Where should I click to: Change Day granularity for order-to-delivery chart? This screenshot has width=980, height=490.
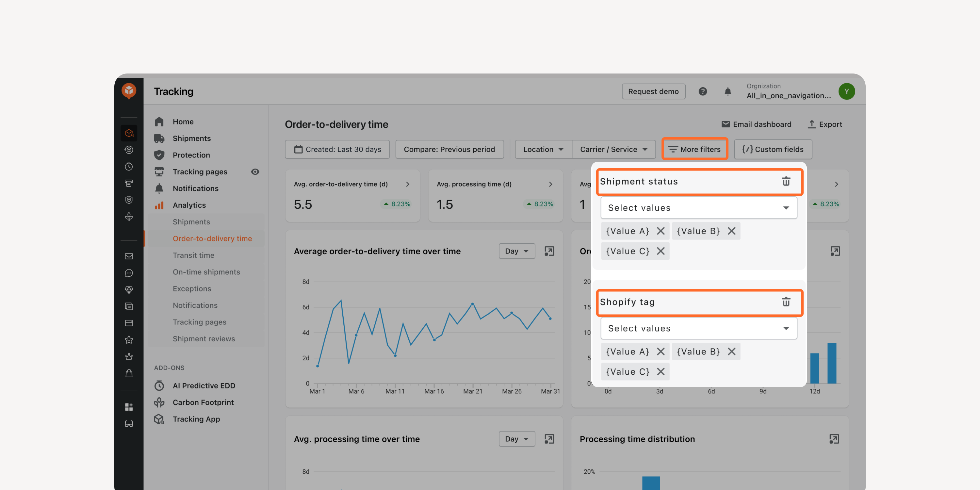pyautogui.click(x=517, y=251)
